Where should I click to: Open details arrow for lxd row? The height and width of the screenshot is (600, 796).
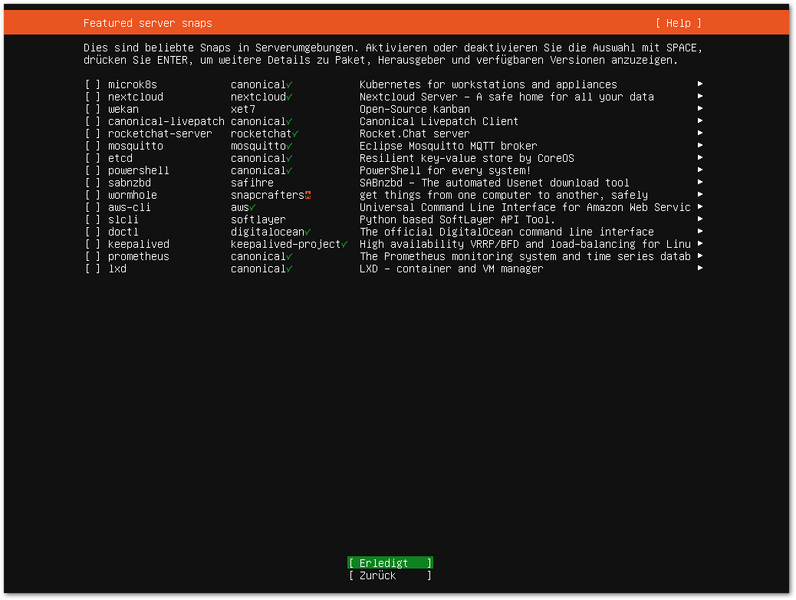click(x=700, y=268)
